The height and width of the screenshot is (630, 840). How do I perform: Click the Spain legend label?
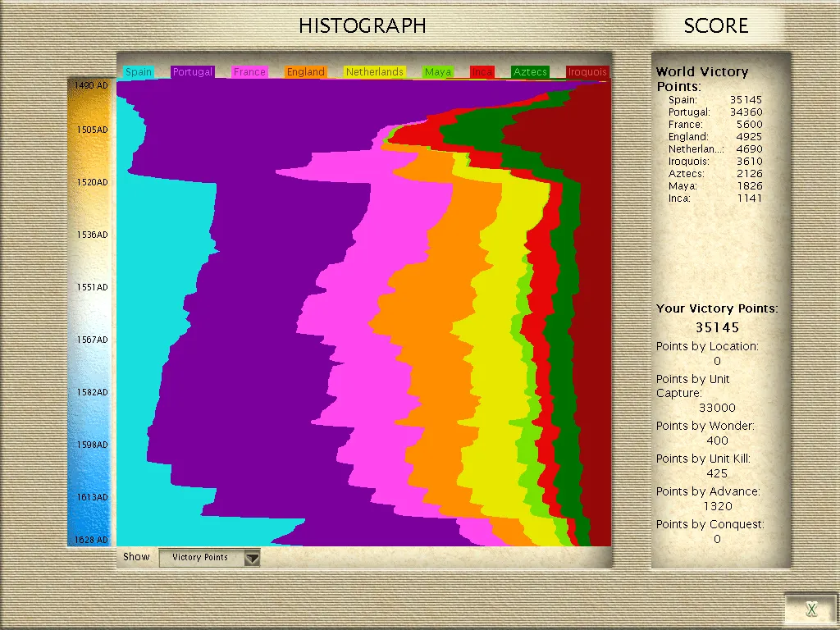(139, 72)
